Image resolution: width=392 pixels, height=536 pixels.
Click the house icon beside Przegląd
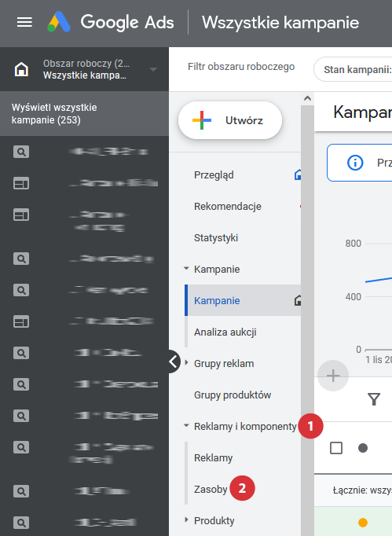(298, 174)
